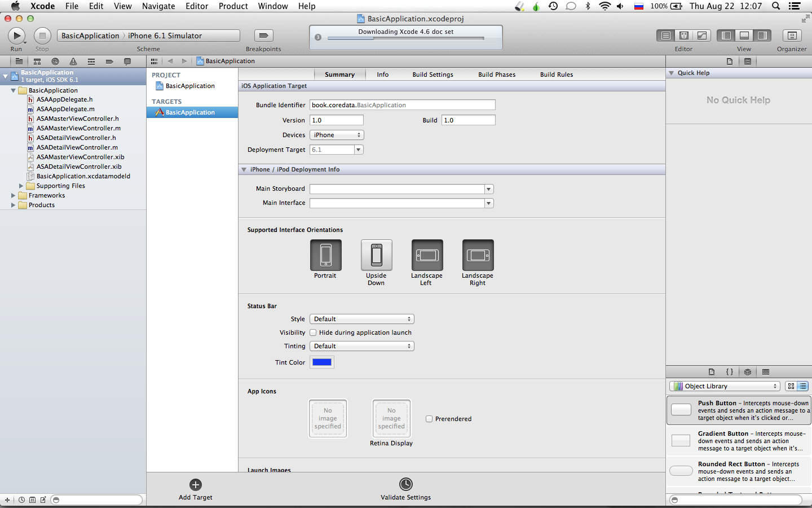Open the Organizer window
The height and width of the screenshot is (508, 812).
point(792,36)
